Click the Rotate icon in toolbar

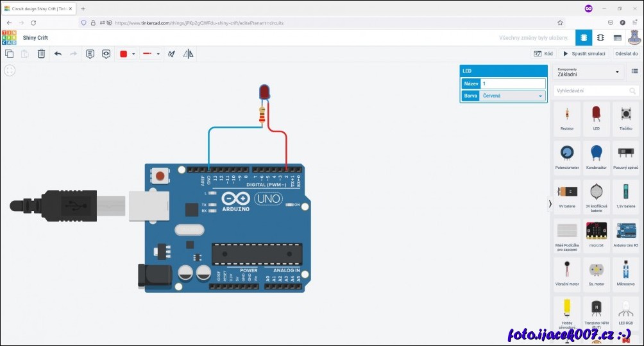click(172, 54)
